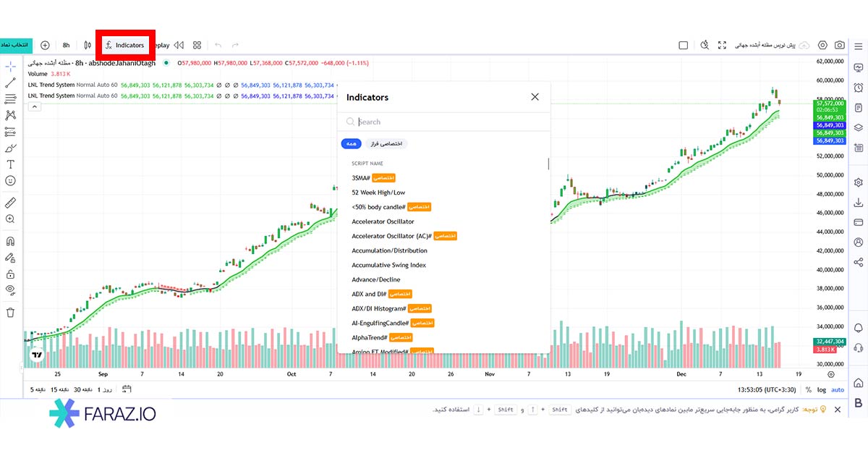The height and width of the screenshot is (456, 868).
Task: Open the candle chart style dropdown
Action: click(x=87, y=45)
